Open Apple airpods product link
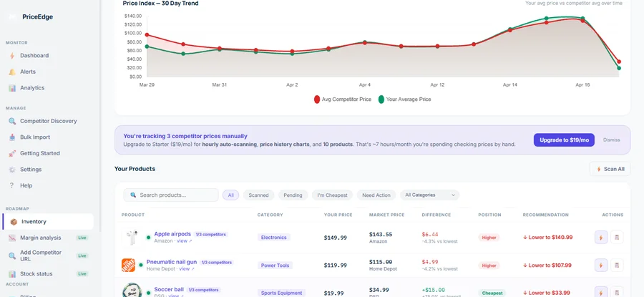 point(172,234)
